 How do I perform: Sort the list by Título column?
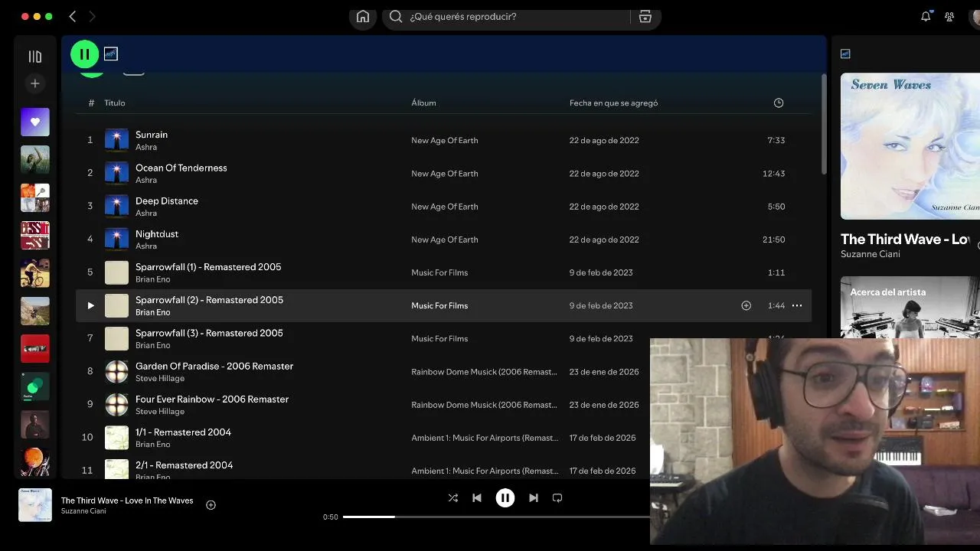click(115, 103)
